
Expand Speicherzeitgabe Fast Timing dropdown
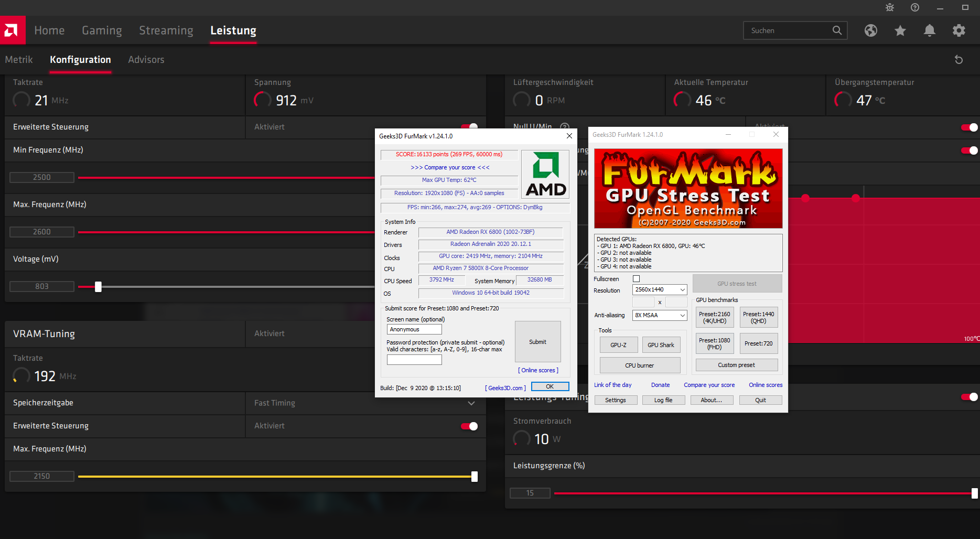pos(471,403)
